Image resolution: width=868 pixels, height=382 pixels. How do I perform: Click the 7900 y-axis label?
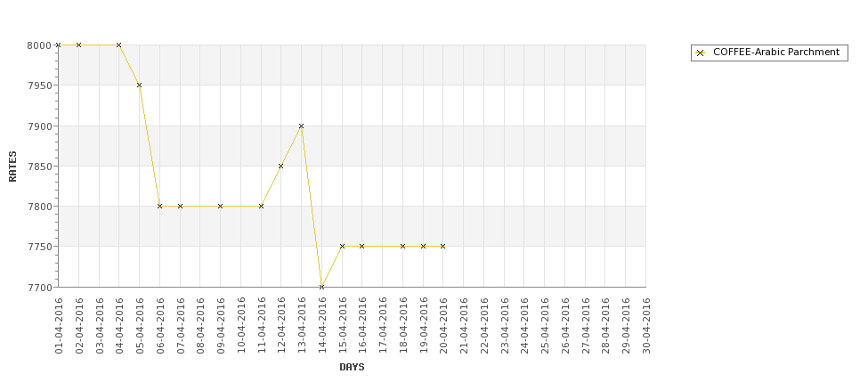tap(39, 126)
